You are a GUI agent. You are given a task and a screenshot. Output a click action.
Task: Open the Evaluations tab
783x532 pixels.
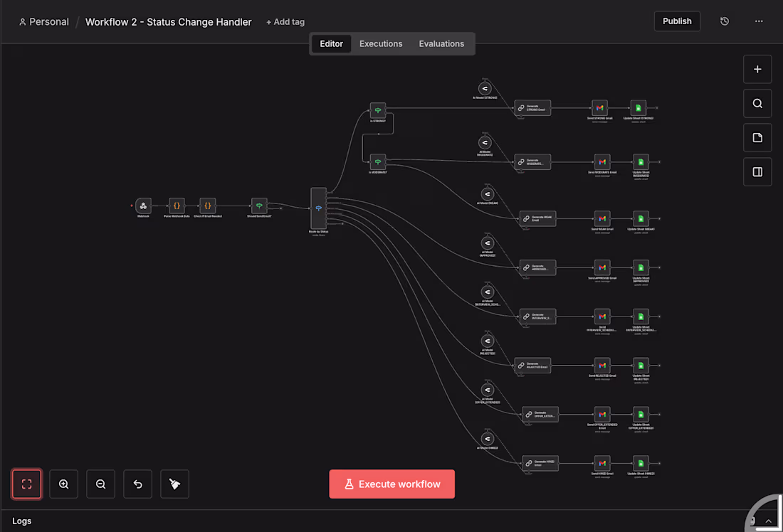tap(441, 43)
